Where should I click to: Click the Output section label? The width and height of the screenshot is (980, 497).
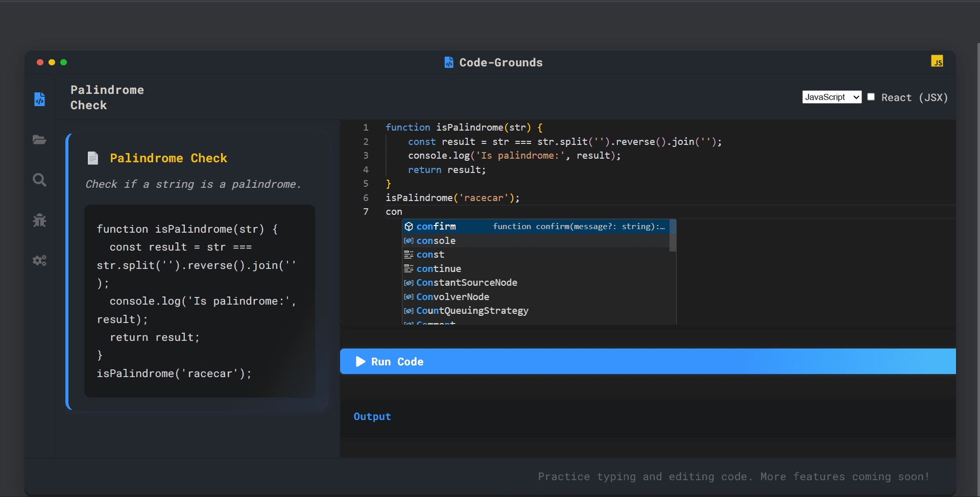(372, 416)
